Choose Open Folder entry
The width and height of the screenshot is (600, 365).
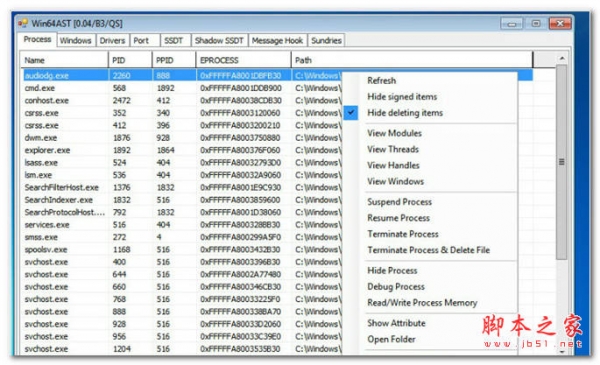pyautogui.click(x=391, y=339)
